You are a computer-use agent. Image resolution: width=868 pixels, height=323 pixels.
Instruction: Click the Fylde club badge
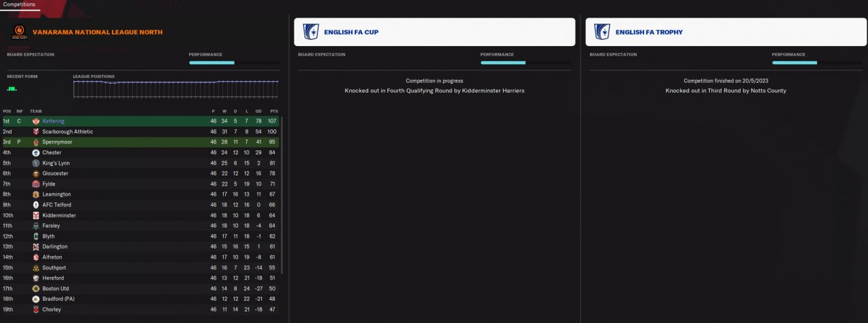pos(36,184)
